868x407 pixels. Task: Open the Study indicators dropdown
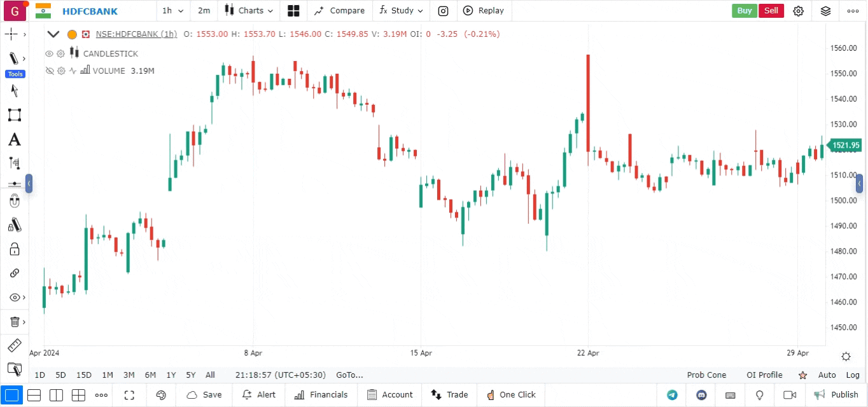click(401, 11)
